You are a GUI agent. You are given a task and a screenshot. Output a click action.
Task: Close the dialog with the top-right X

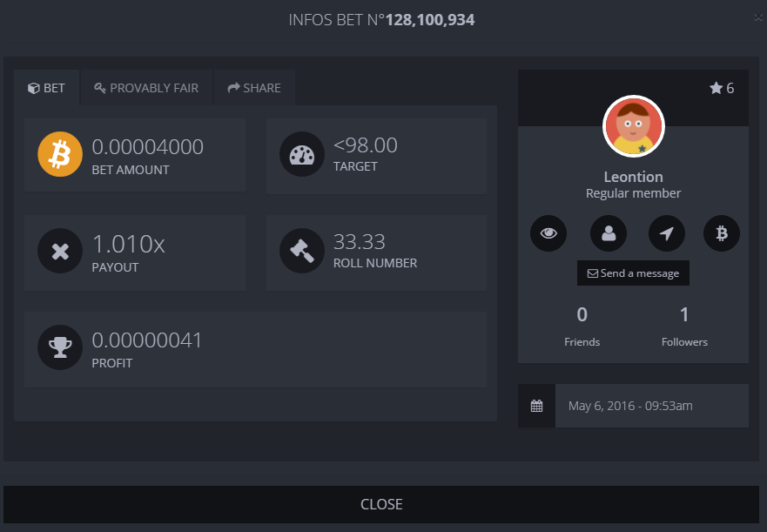758,17
